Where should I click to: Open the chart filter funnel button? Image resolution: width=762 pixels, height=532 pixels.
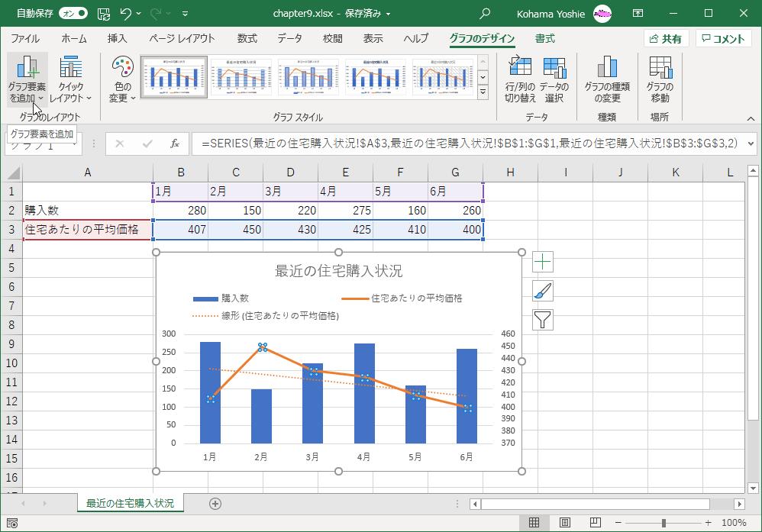[542, 320]
